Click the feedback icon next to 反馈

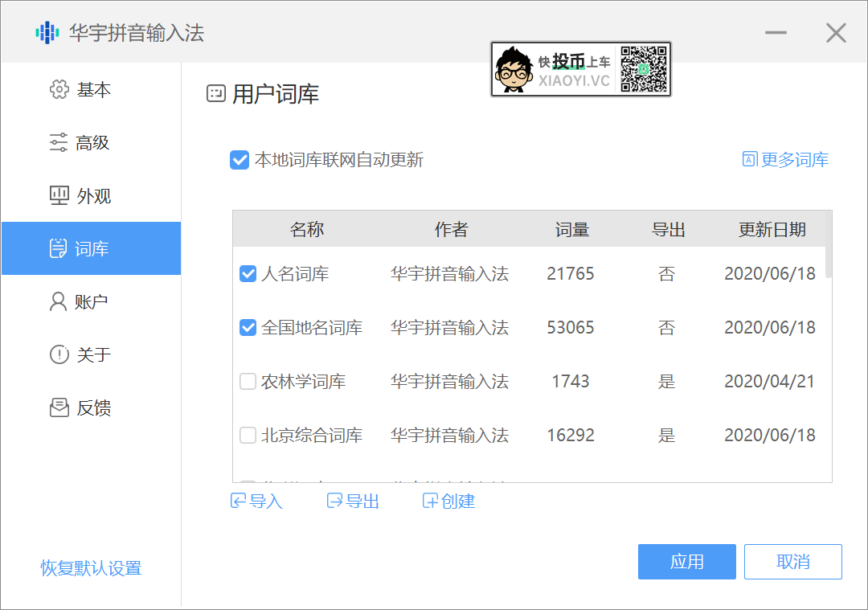tap(58, 407)
